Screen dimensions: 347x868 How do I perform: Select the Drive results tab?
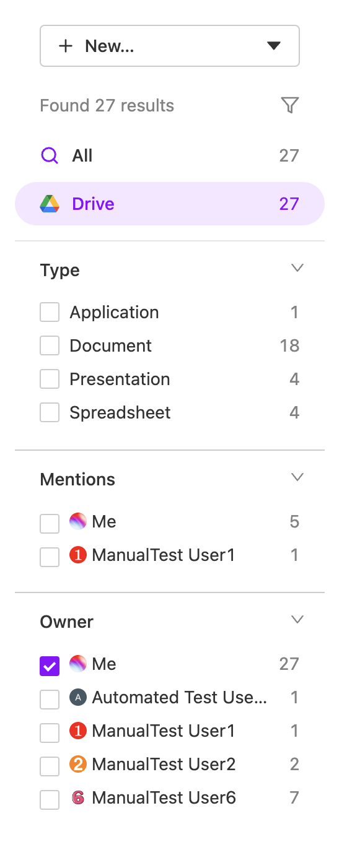(170, 204)
